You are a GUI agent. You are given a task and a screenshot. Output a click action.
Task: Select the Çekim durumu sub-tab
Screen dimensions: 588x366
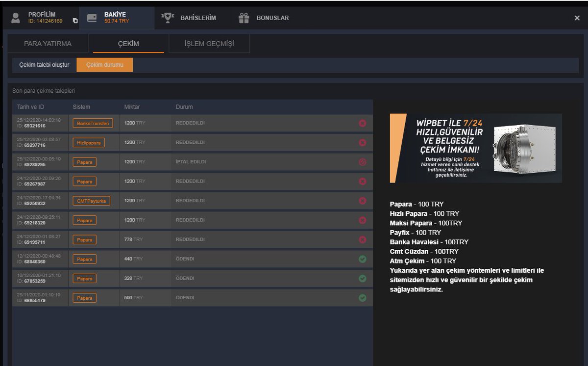105,65
